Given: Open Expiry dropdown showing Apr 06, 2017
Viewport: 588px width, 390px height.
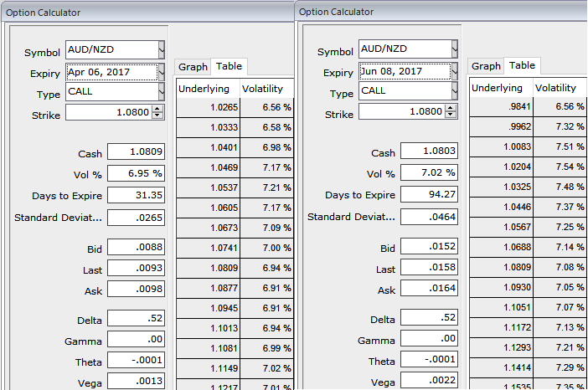Looking at the screenshot, I should [162, 72].
